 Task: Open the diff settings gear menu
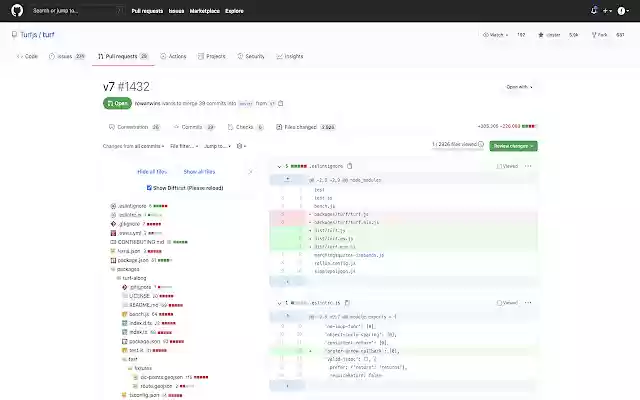pos(241,146)
